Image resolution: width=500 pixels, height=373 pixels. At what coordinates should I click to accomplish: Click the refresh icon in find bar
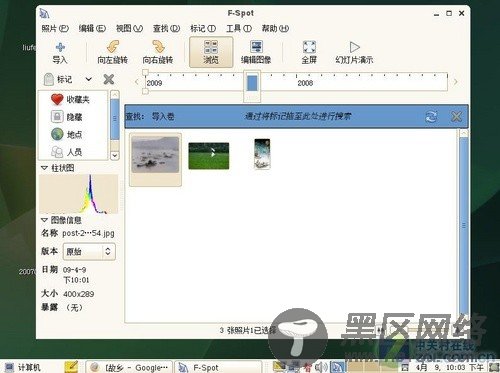click(x=431, y=117)
